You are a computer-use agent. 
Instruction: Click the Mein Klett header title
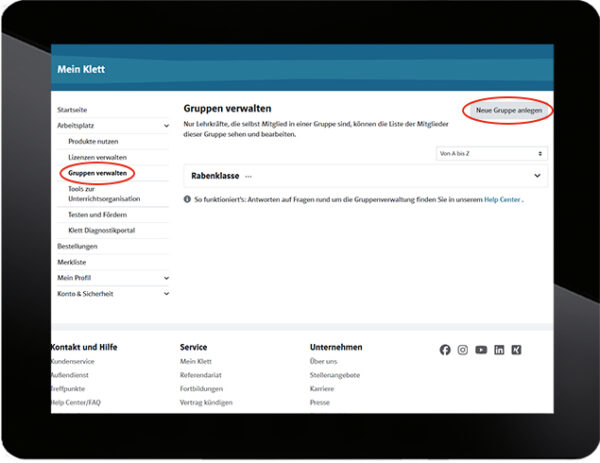pos(81,69)
